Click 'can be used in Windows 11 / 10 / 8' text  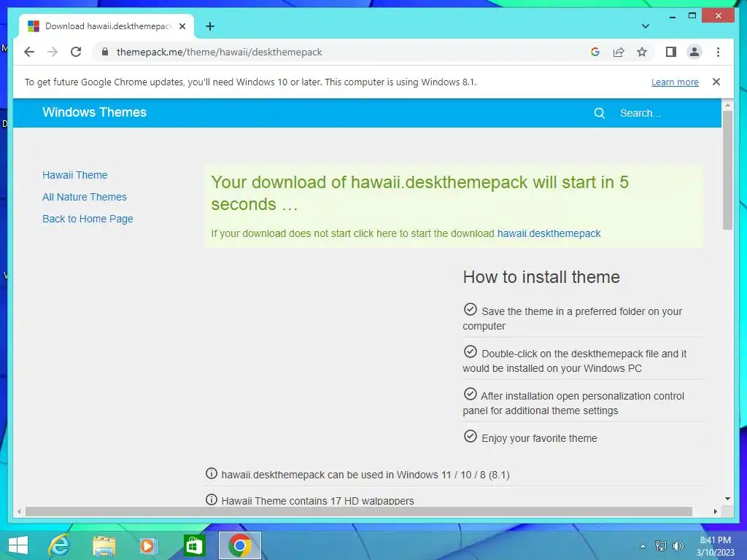pos(365,475)
